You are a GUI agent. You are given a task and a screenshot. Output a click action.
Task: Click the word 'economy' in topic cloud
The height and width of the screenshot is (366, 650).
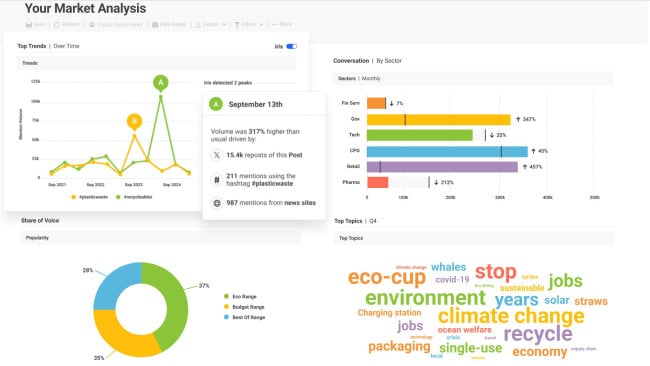[x=539, y=351]
